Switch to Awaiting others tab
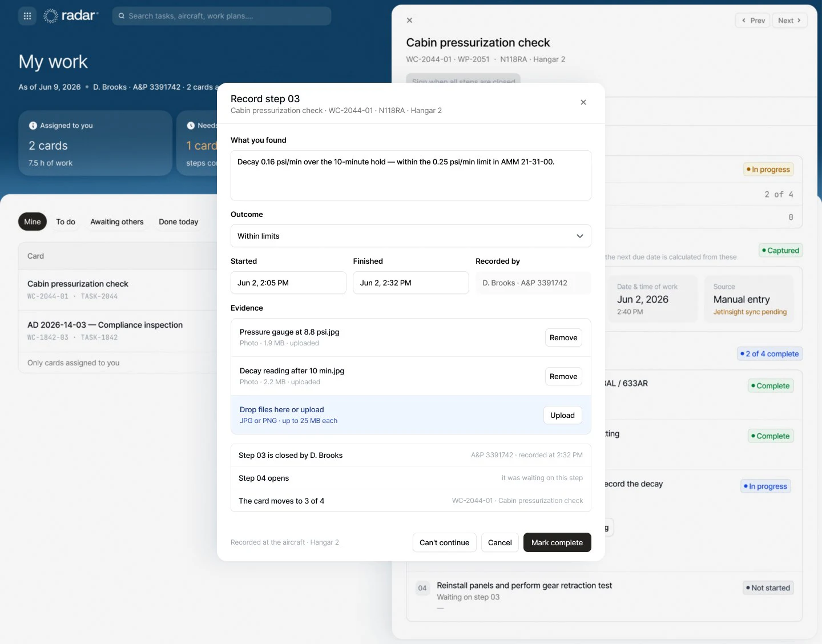Screen dimensions: 822x644 click(117, 222)
